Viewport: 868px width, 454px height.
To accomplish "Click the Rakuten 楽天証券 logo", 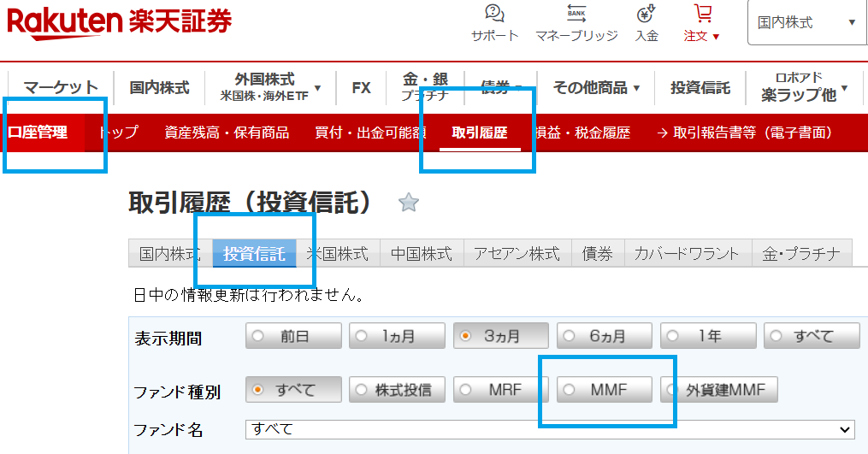I will (120, 21).
